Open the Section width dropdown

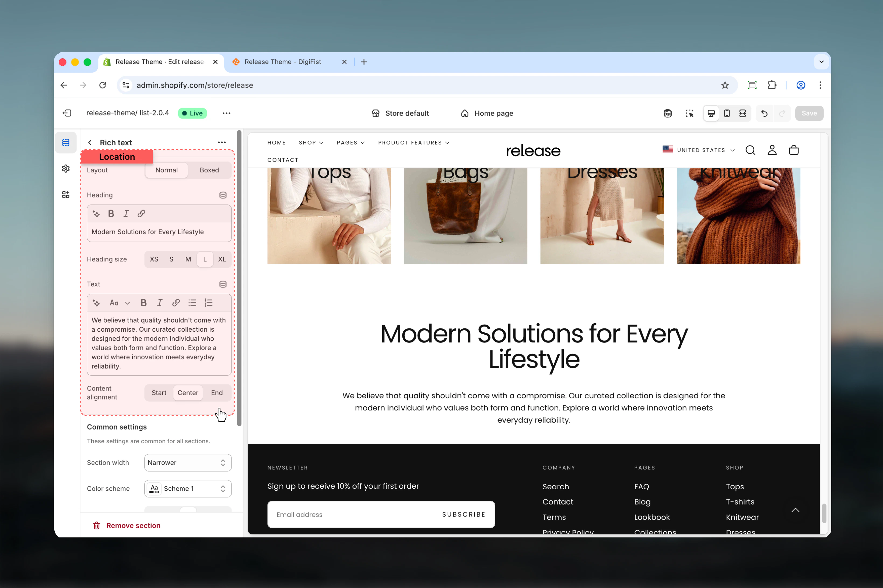(x=188, y=463)
